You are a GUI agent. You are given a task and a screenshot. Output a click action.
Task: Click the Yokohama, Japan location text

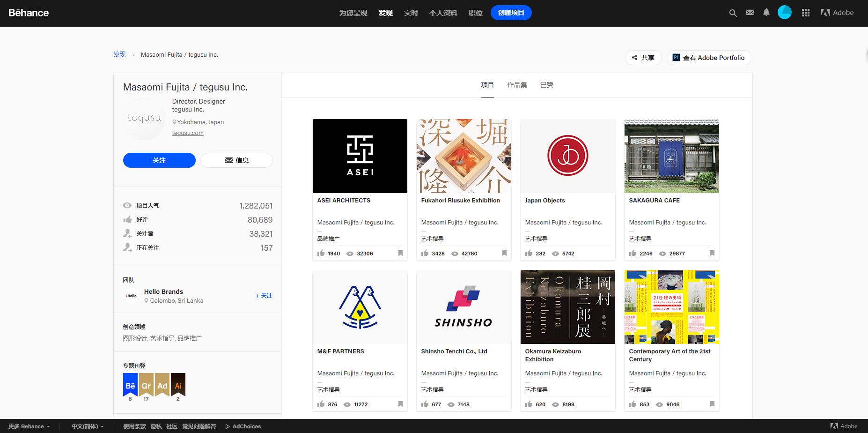(x=200, y=122)
